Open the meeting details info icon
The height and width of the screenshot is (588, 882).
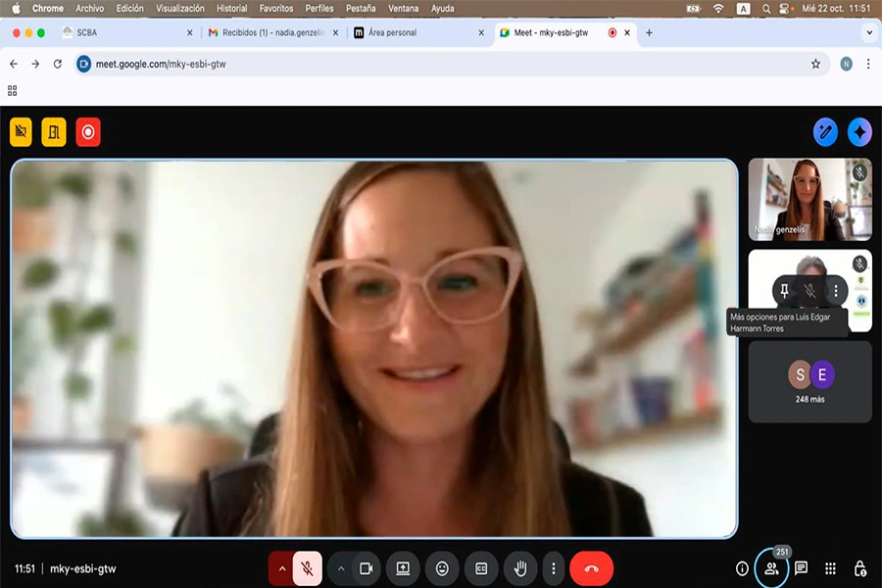[x=742, y=568]
